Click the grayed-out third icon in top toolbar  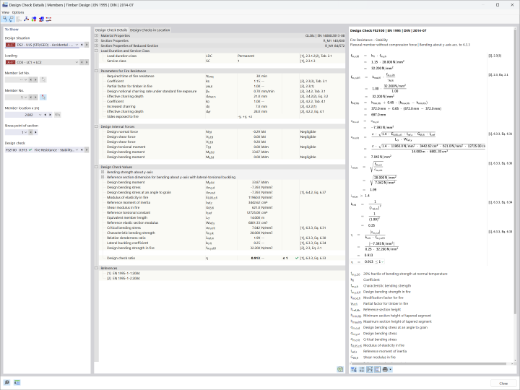(x=19, y=19)
